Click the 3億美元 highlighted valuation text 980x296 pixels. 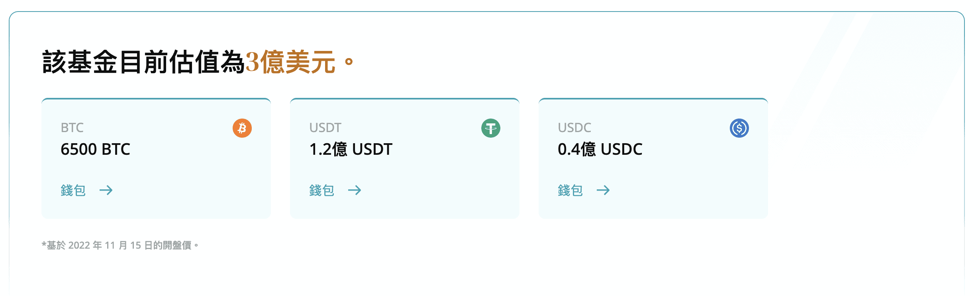click(290, 62)
